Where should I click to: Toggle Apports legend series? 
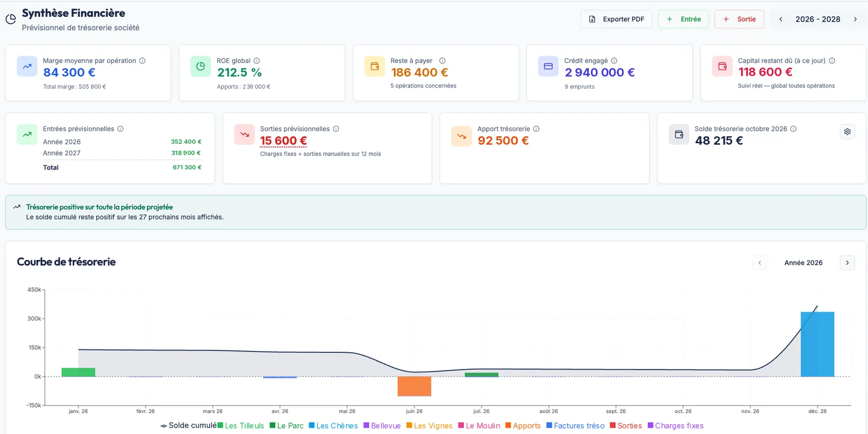point(523,425)
